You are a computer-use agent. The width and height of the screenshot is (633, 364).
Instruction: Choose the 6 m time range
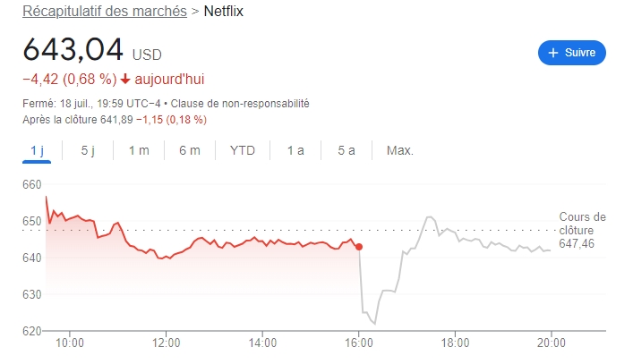[189, 150]
